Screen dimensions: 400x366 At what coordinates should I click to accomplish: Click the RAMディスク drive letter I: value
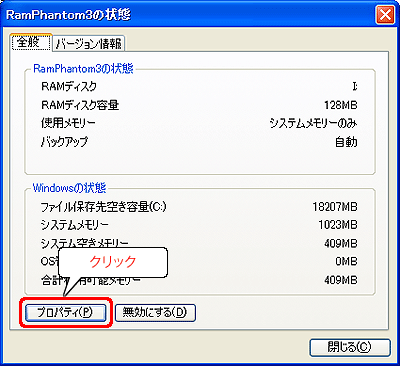coord(355,87)
